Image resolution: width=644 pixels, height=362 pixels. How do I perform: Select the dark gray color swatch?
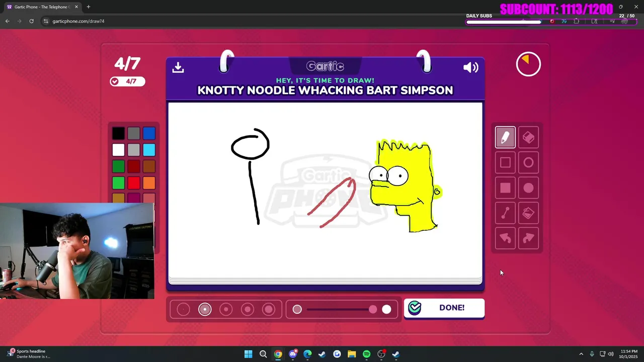coord(133,133)
